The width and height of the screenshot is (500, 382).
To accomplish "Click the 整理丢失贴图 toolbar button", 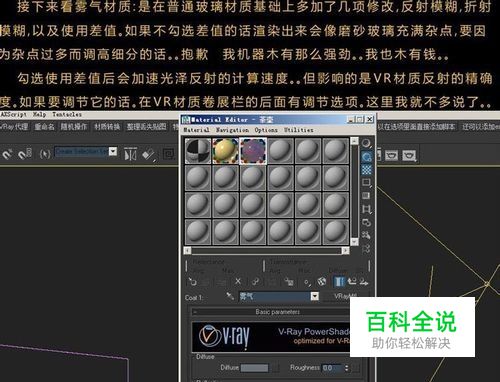I will click(x=146, y=127).
